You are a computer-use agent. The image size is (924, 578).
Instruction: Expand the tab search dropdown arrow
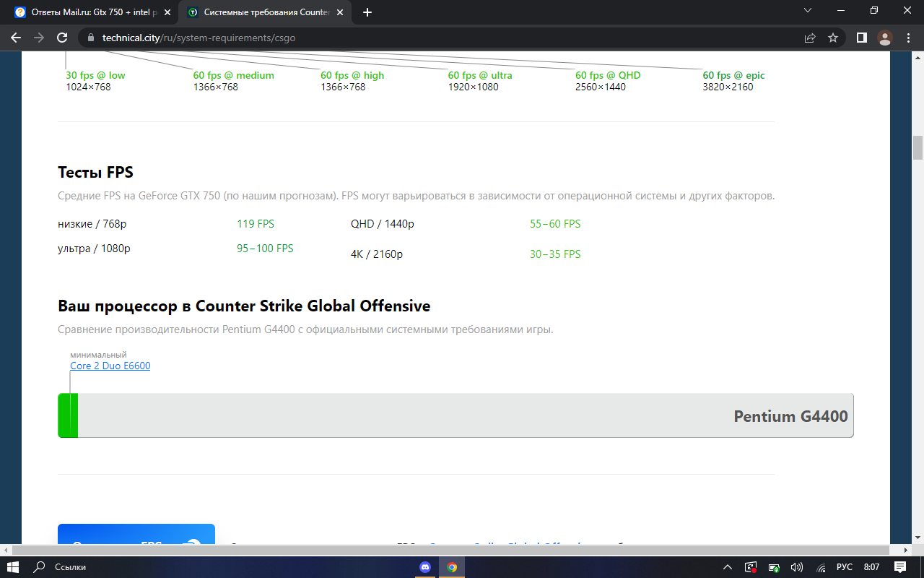[808, 12]
